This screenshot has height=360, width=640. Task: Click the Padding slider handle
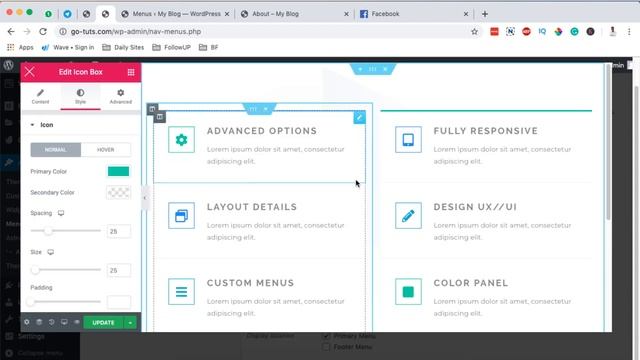(x=31, y=302)
